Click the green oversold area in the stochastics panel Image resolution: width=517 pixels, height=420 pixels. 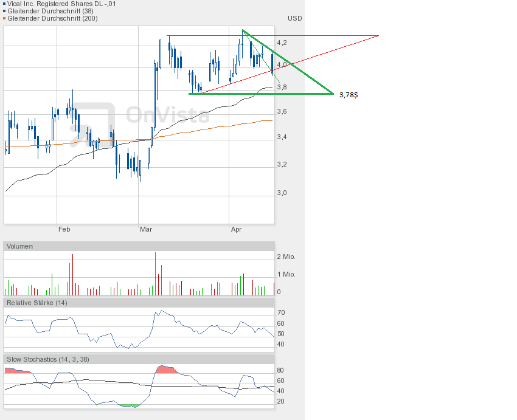point(130,406)
